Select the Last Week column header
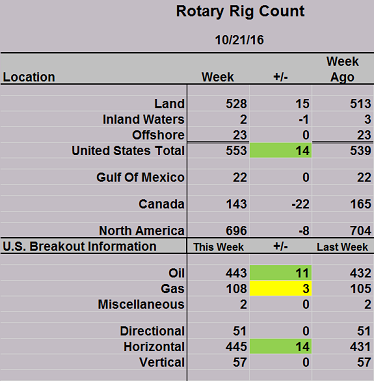 click(342, 247)
